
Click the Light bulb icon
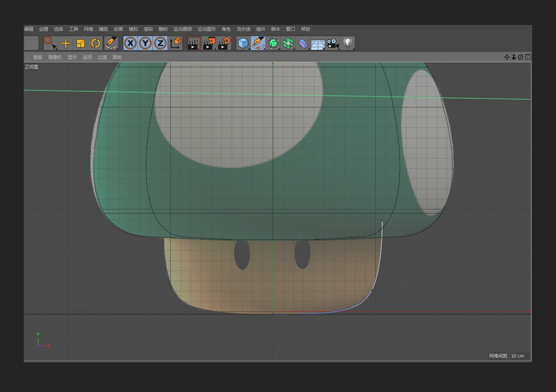click(x=348, y=43)
